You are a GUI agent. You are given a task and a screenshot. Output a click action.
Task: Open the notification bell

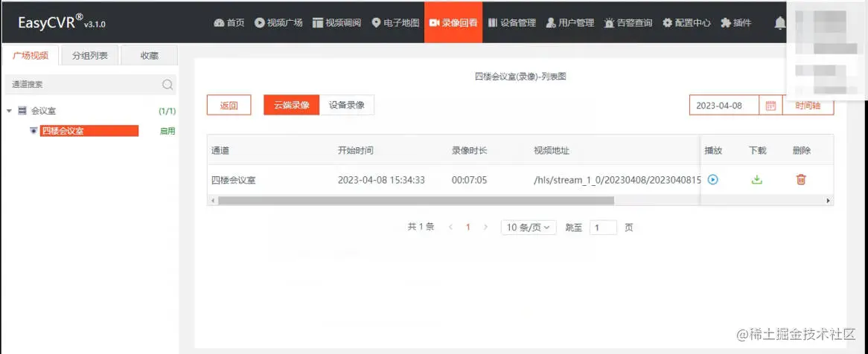pyautogui.click(x=779, y=22)
